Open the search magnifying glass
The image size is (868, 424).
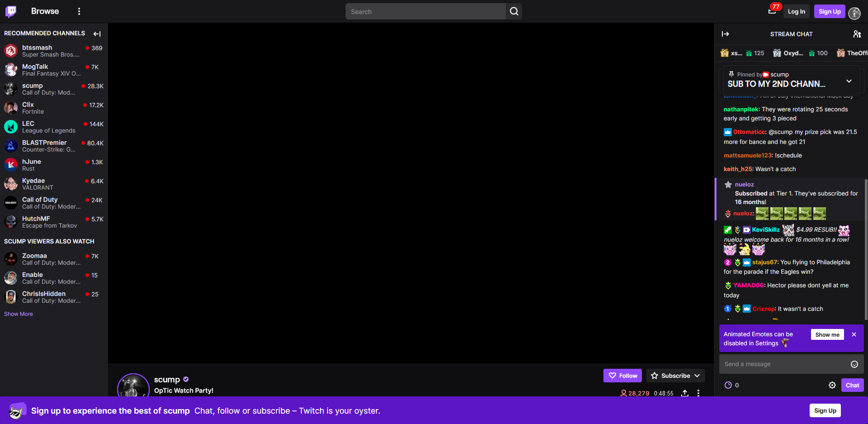click(514, 11)
